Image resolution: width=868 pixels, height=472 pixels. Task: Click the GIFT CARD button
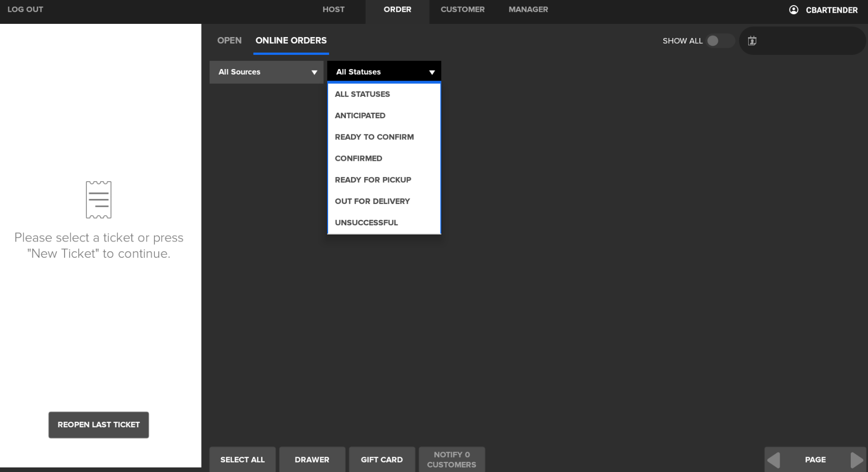(381, 459)
